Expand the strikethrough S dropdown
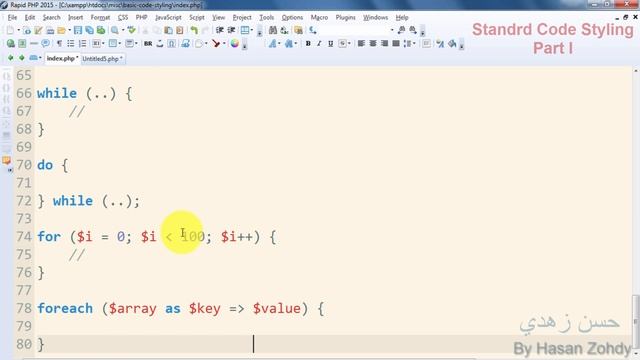Viewport: 640px width, 360px height. click(x=349, y=43)
